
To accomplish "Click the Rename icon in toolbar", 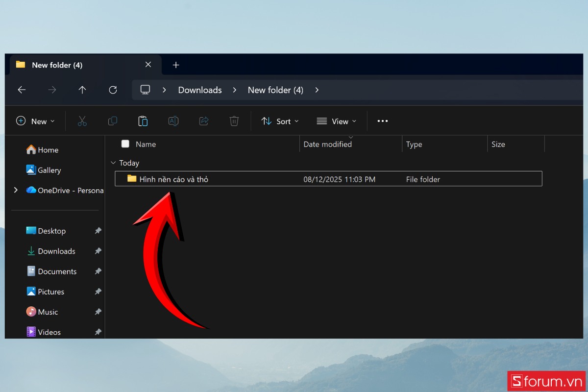I will click(173, 121).
